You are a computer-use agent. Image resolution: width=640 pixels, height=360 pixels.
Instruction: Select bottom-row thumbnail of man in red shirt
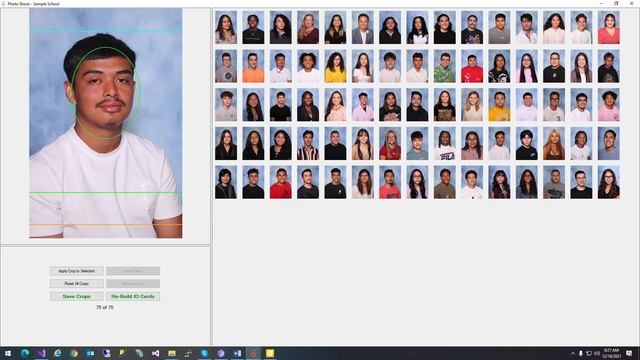coord(281,182)
